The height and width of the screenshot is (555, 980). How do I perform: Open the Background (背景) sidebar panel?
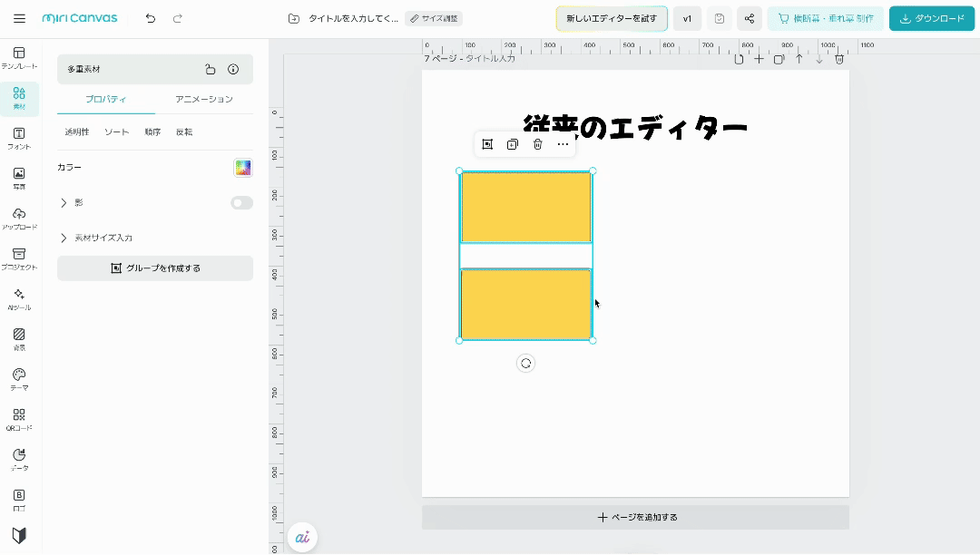click(x=19, y=339)
